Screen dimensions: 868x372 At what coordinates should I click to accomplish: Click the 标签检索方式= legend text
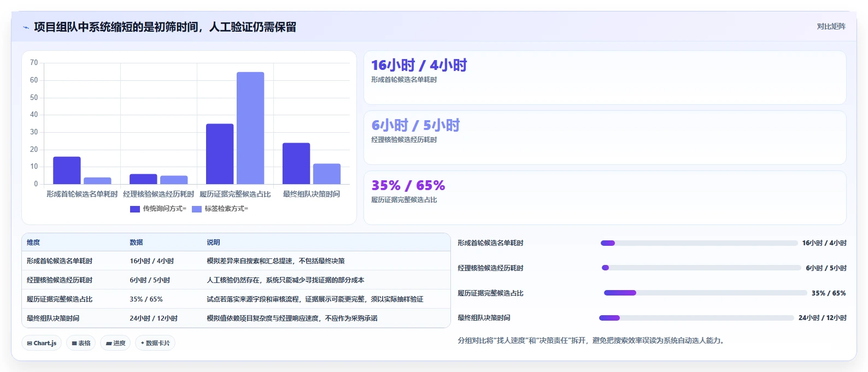[226, 209]
